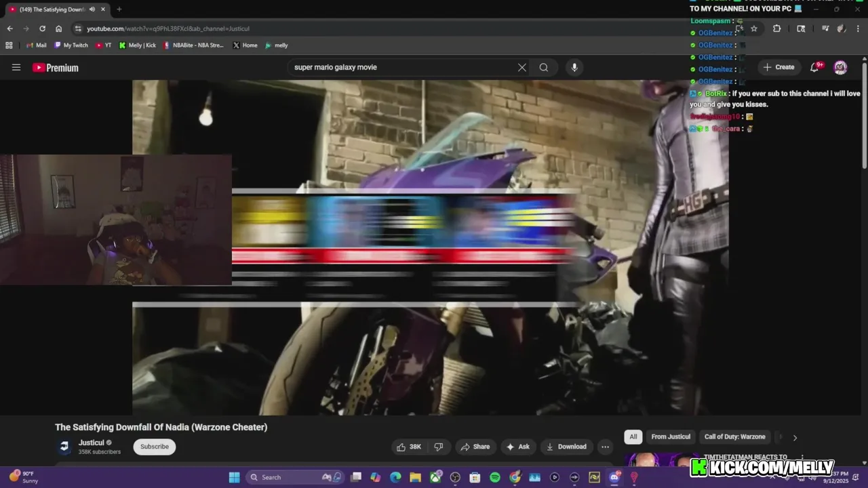Image resolution: width=868 pixels, height=488 pixels.
Task: Open Chrome three-dot menu
Action: click(x=859, y=28)
